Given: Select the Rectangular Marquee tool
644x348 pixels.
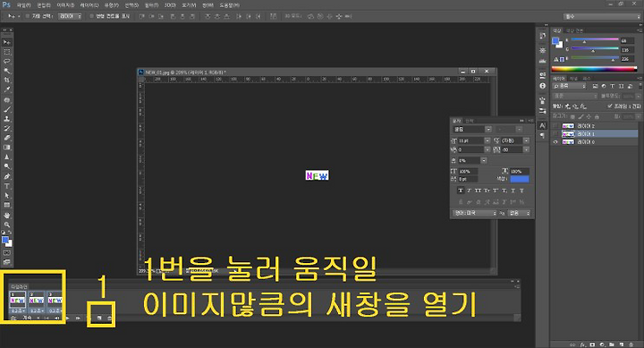Looking at the screenshot, I should click(7, 52).
